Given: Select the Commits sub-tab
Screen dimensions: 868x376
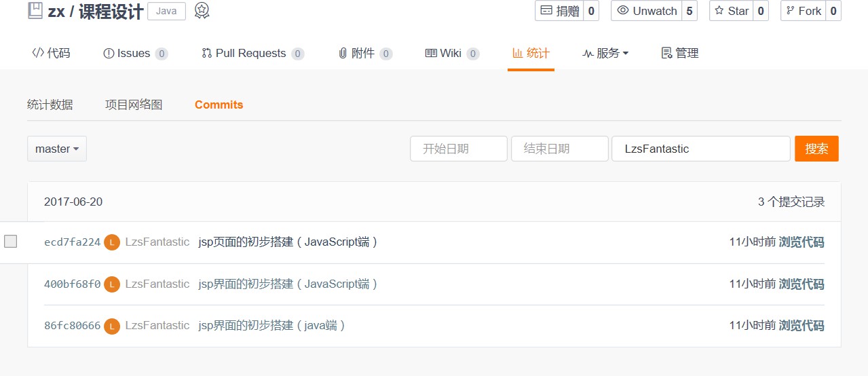Looking at the screenshot, I should coord(219,105).
